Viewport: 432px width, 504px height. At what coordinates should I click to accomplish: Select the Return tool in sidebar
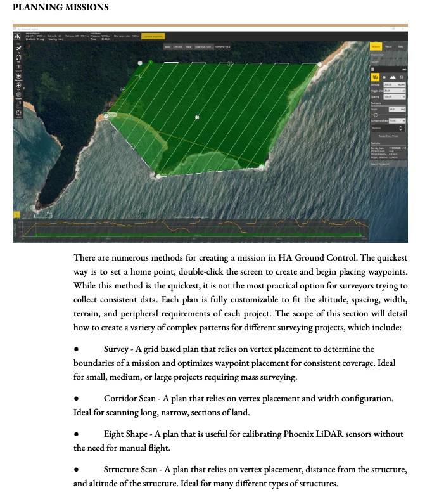[18, 104]
